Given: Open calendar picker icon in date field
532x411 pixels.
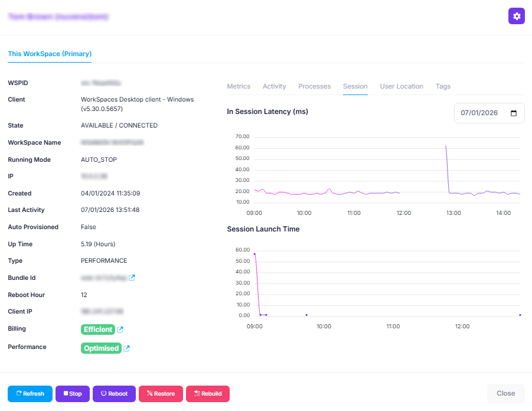Looking at the screenshot, I should 513,113.
